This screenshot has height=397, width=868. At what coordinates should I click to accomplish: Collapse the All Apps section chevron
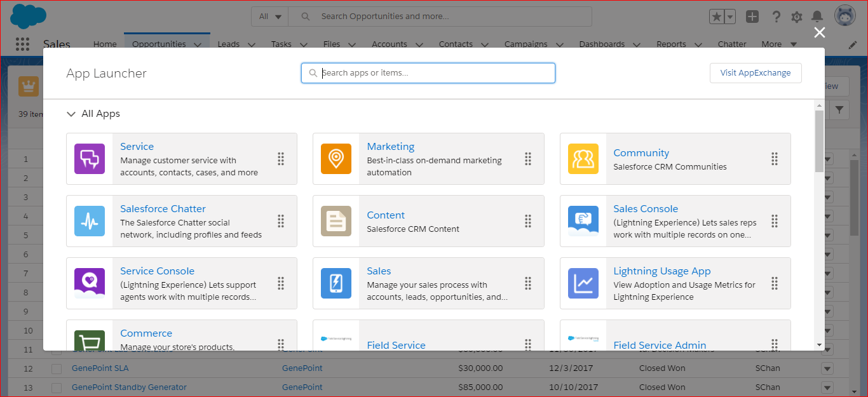tap(71, 114)
